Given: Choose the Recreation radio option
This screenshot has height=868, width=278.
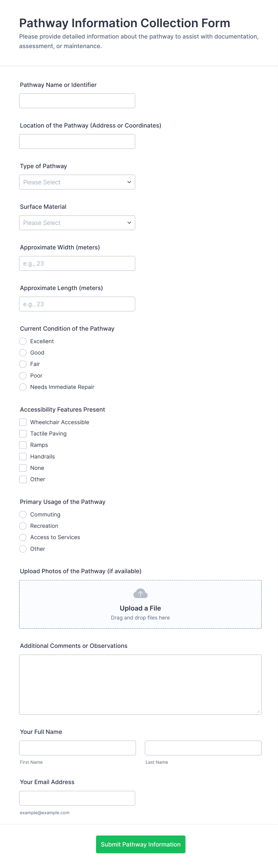Looking at the screenshot, I should [x=23, y=526].
